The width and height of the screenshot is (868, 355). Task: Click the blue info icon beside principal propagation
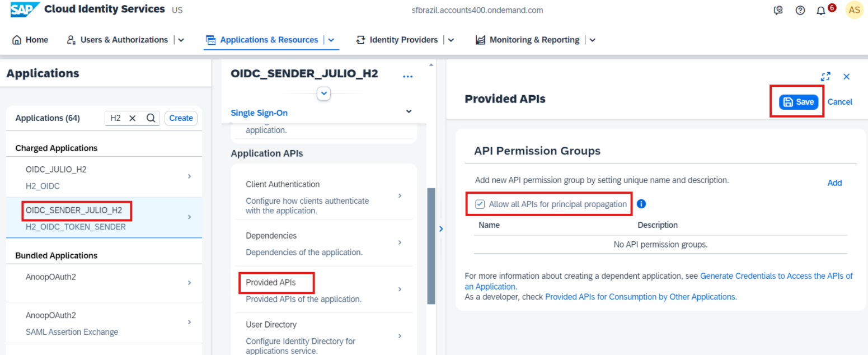[x=641, y=204]
